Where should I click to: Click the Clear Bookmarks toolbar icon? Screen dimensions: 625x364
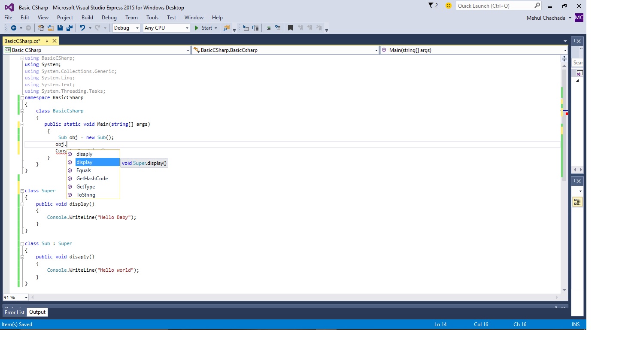tap(319, 28)
